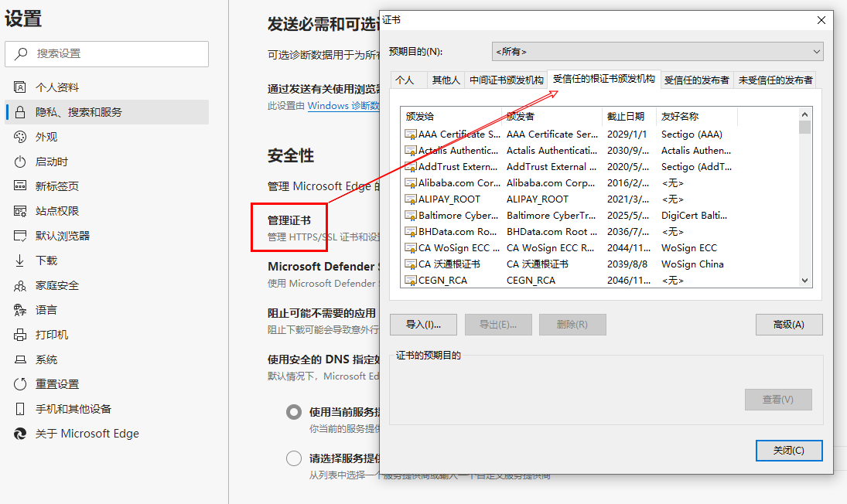Click the 高级(A) button
This screenshot has height=504, width=847.
788,325
